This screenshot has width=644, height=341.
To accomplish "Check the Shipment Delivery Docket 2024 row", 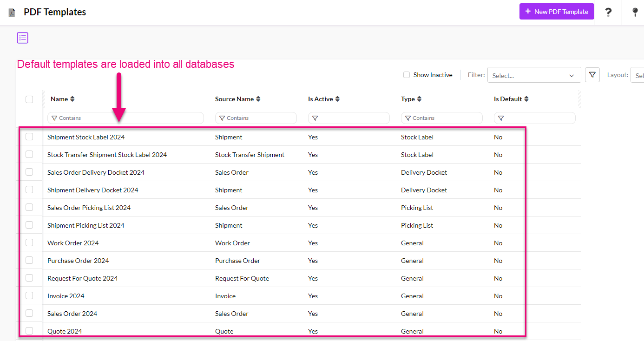I will [x=29, y=190].
